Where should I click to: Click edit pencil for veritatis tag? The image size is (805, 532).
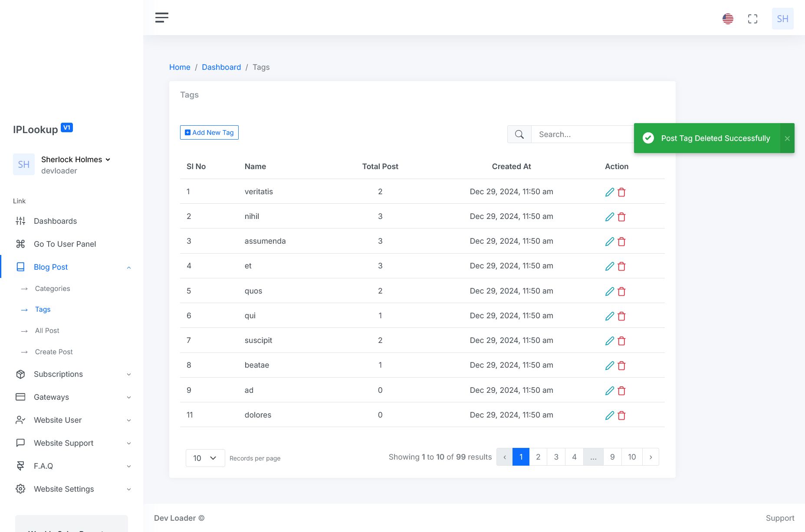609,192
